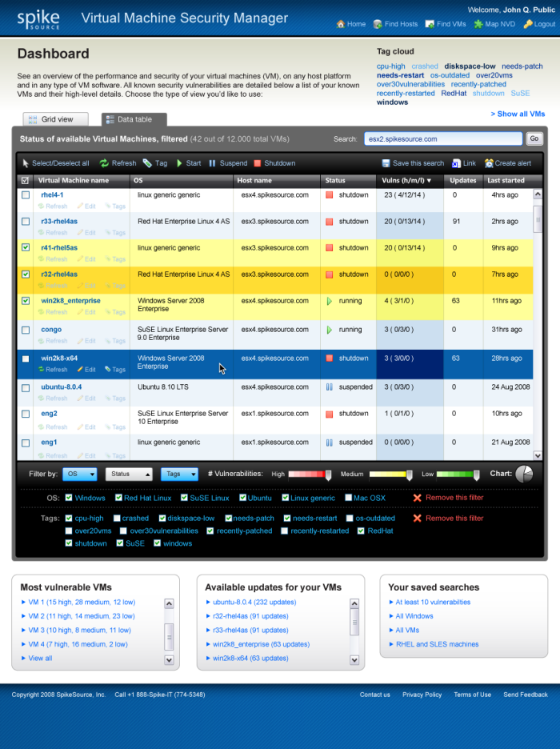560x749 pixels.
Task: Click the Edit pencil icon for win2k8-x64
Action: point(80,369)
